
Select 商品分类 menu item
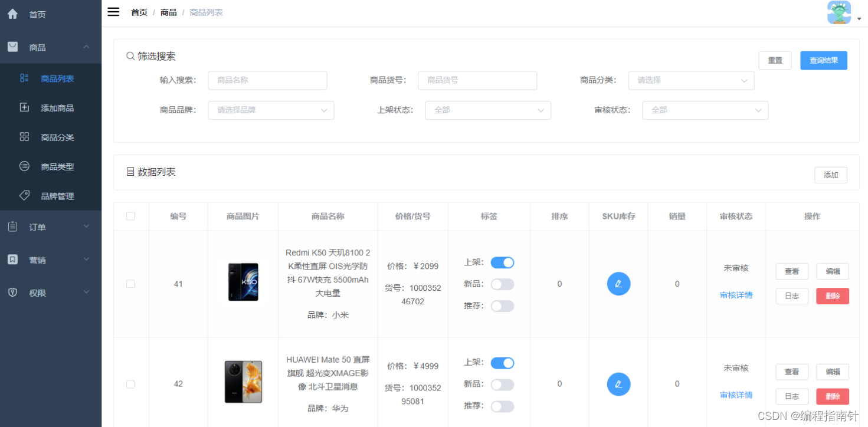51,137
